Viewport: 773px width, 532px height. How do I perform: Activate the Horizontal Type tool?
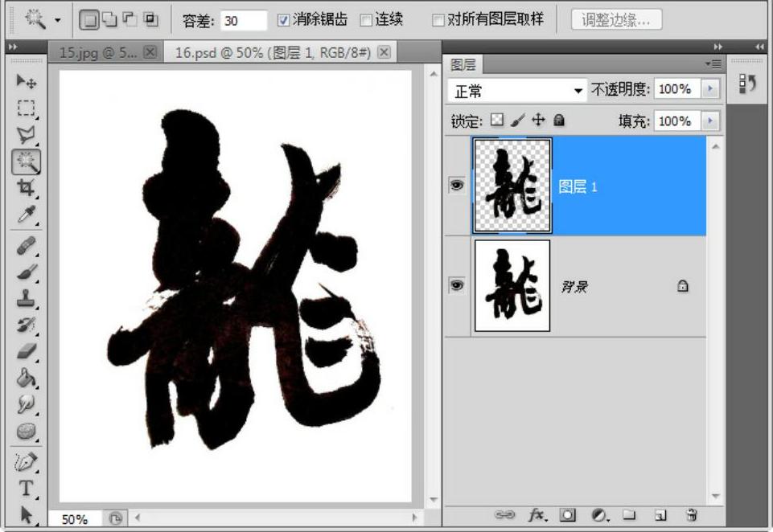[27, 488]
